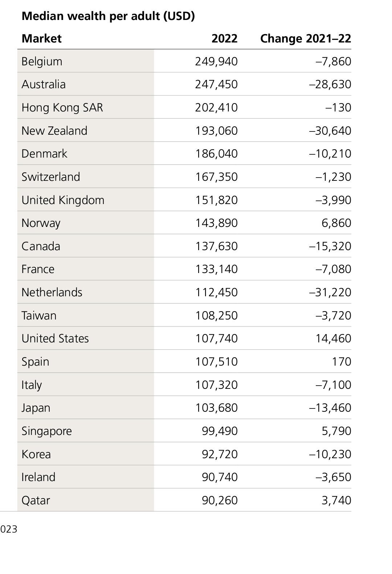Viewport: 392px width, 574px height.
Task: Select United States change value 14,460
Action: [x=333, y=338]
